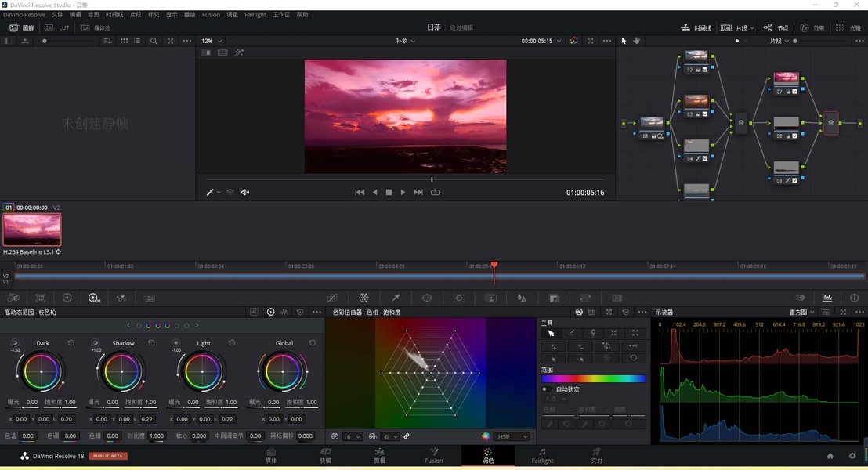Open the 直方图 scope type dropdown
868x470 pixels.
[802, 313]
